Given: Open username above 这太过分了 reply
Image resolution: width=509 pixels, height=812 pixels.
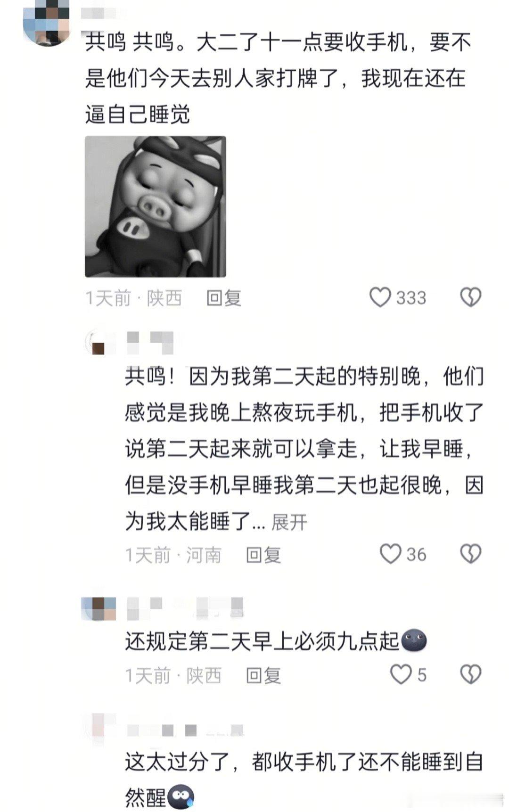Looking at the screenshot, I should tap(185, 730).
